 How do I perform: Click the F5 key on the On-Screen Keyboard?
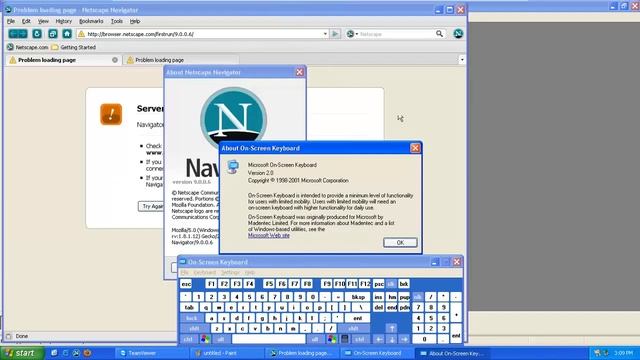click(269, 284)
